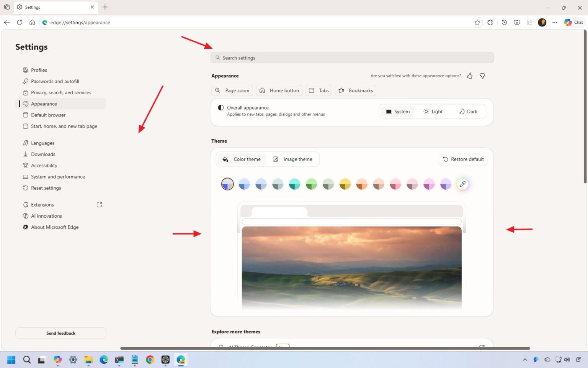Viewport: 588px width, 368px height.
Task: Click the Search settings field
Action: (351, 58)
